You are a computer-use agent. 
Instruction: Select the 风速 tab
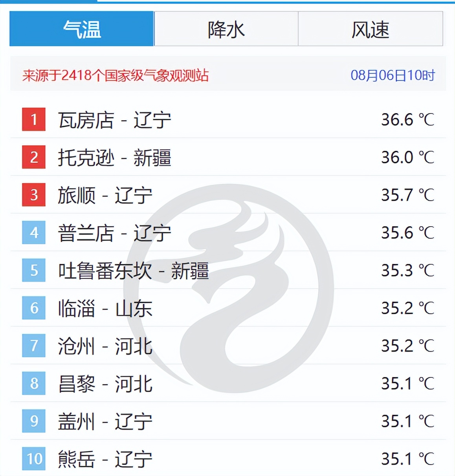coord(371,29)
